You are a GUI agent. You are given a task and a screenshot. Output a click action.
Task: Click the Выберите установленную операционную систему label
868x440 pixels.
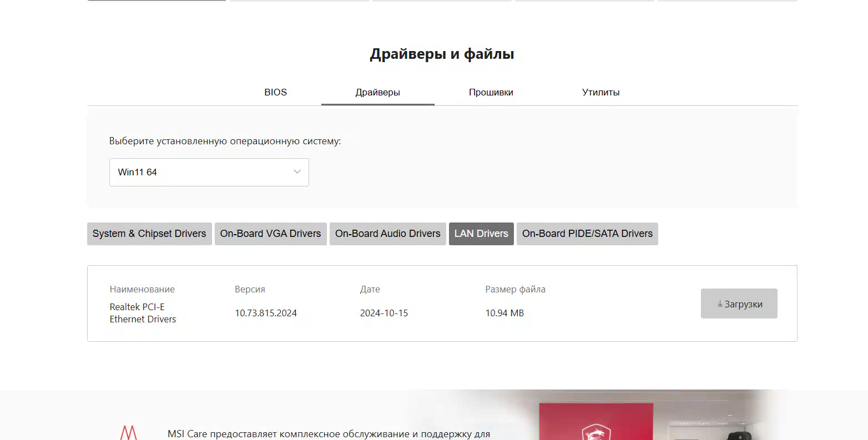pos(225,141)
